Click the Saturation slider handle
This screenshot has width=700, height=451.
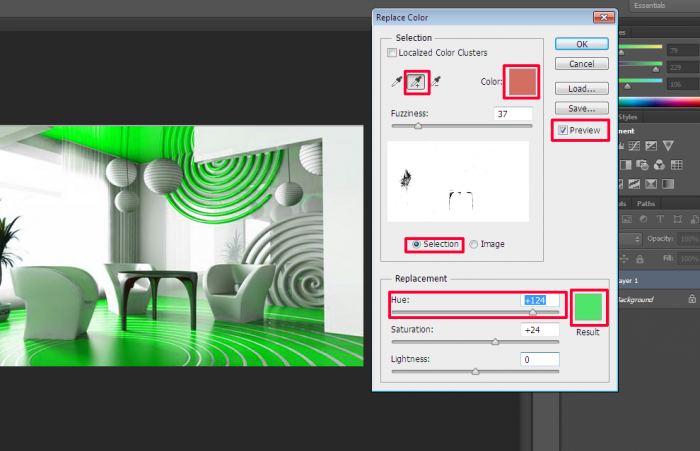[x=495, y=342]
